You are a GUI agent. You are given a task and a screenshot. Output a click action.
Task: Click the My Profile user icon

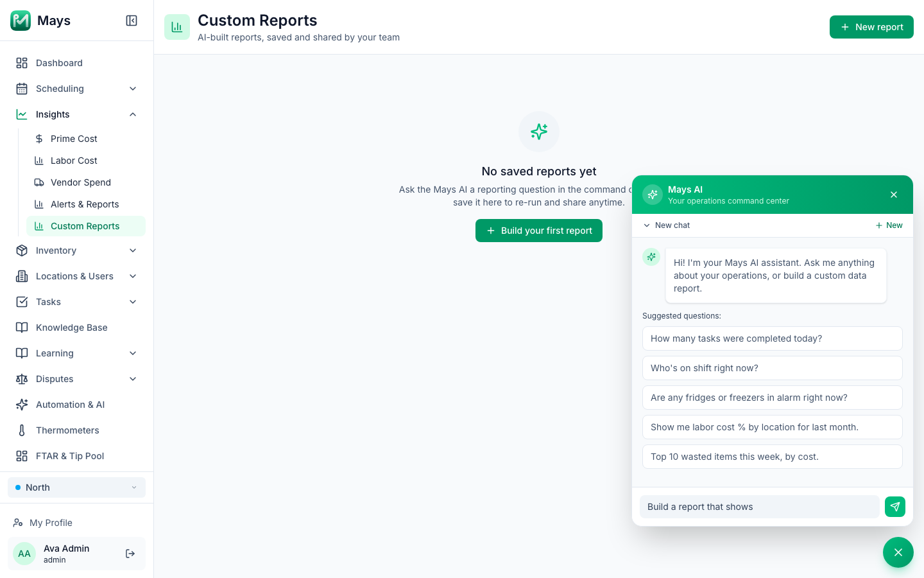click(18, 523)
